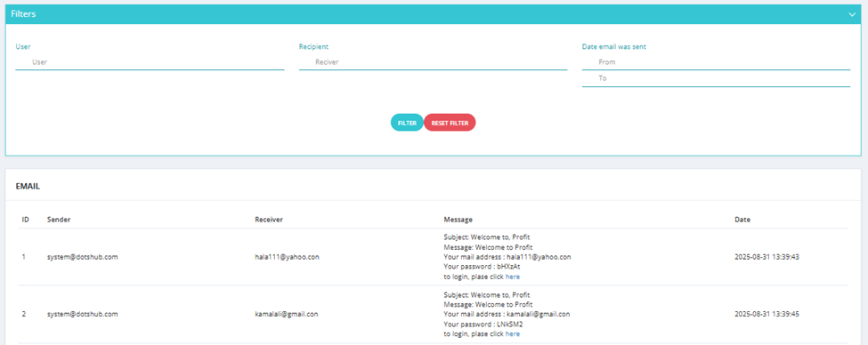Apply filters with the FILTER button
This screenshot has width=868, height=345.
407,123
